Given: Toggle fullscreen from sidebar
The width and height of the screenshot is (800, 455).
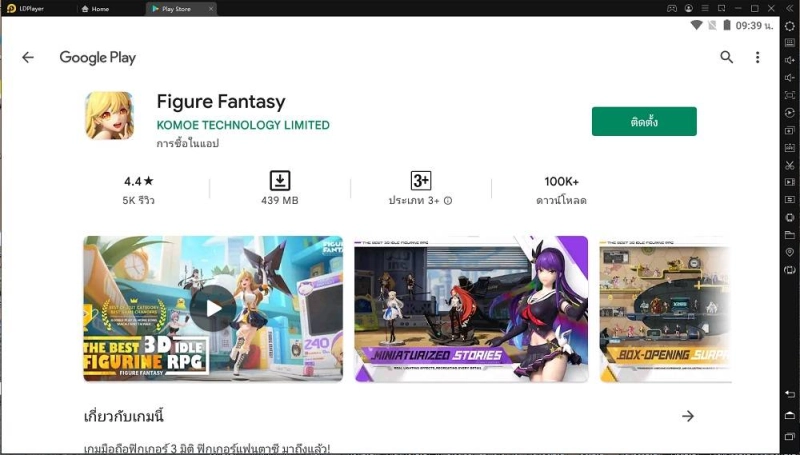Looking at the screenshot, I should [789, 95].
